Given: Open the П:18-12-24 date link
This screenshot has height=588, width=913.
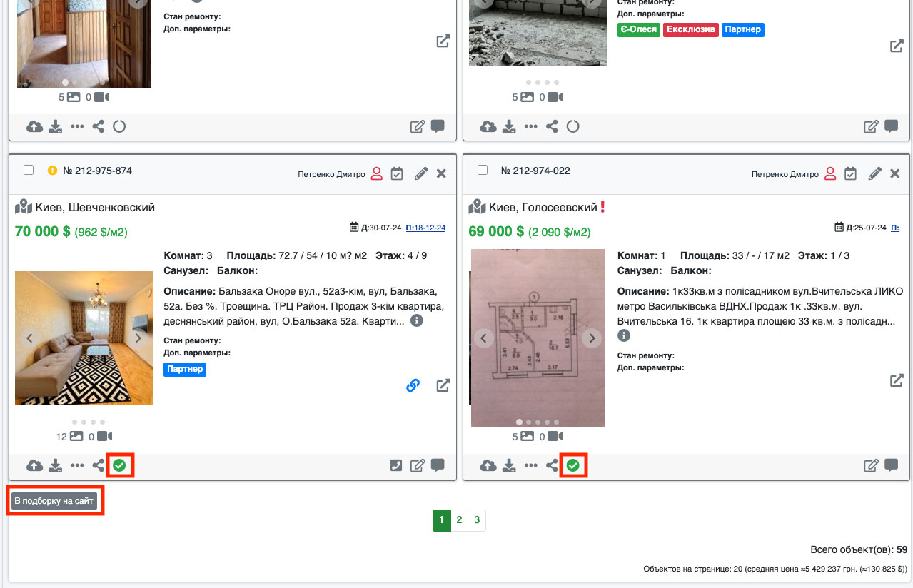Looking at the screenshot, I should tap(425, 228).
